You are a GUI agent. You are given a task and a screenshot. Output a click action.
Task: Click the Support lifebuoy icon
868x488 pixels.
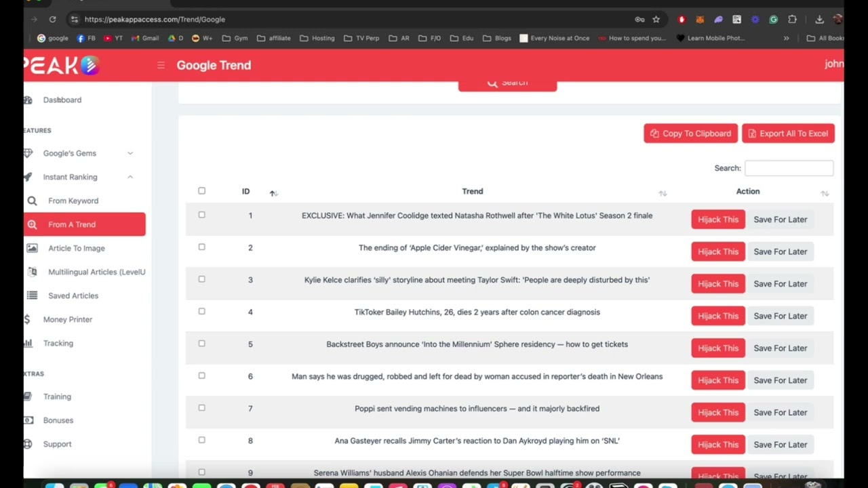click(x=28, y=444)
